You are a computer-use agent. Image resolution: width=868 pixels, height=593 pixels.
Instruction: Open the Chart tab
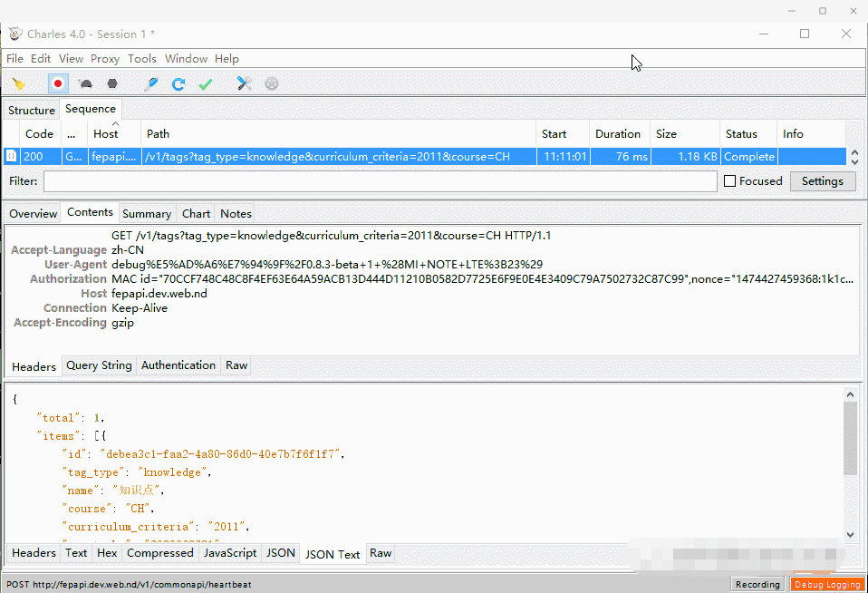(196, 214)
